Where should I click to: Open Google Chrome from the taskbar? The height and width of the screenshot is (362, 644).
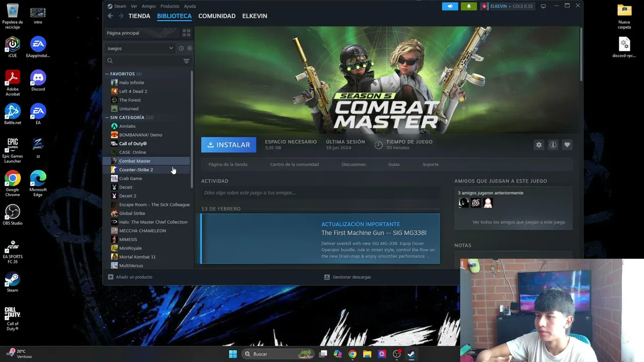click(x=352, y=354)
